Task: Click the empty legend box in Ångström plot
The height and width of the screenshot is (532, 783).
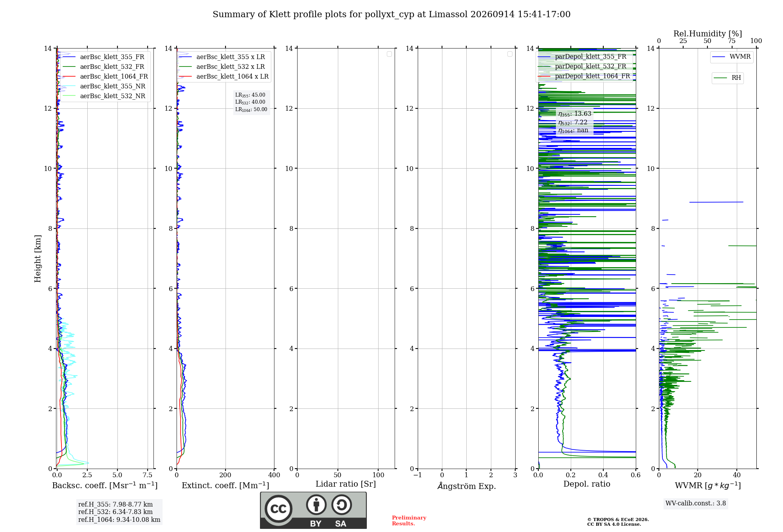Action: click(510, 54)
